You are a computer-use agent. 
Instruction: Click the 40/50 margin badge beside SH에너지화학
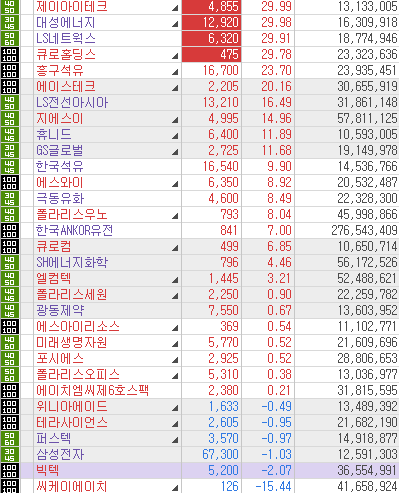pos(10,263)
